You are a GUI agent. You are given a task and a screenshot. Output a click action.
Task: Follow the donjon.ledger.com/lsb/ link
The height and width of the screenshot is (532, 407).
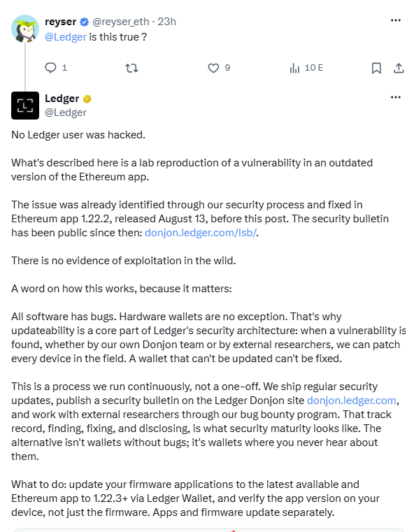[200, 233]
